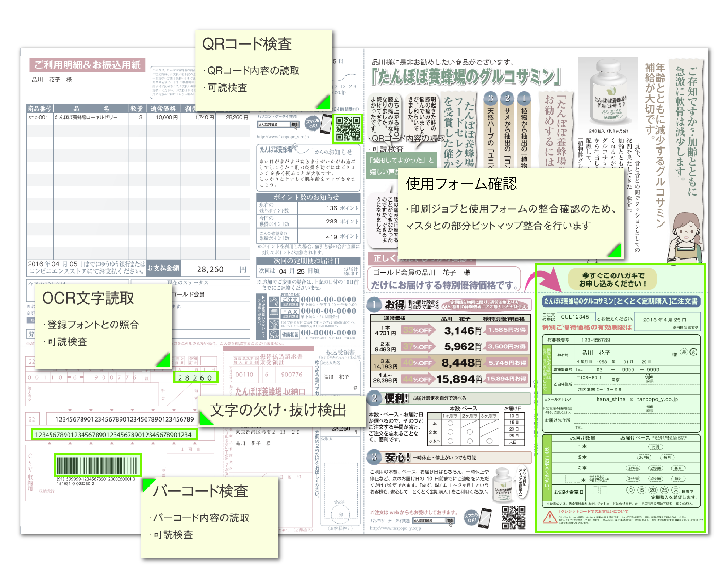The width and height of the screenshot is (728, 582).
Task: Click the 1本 / 1ヶ月毎 circle in pace table
Action: point(450,423)
